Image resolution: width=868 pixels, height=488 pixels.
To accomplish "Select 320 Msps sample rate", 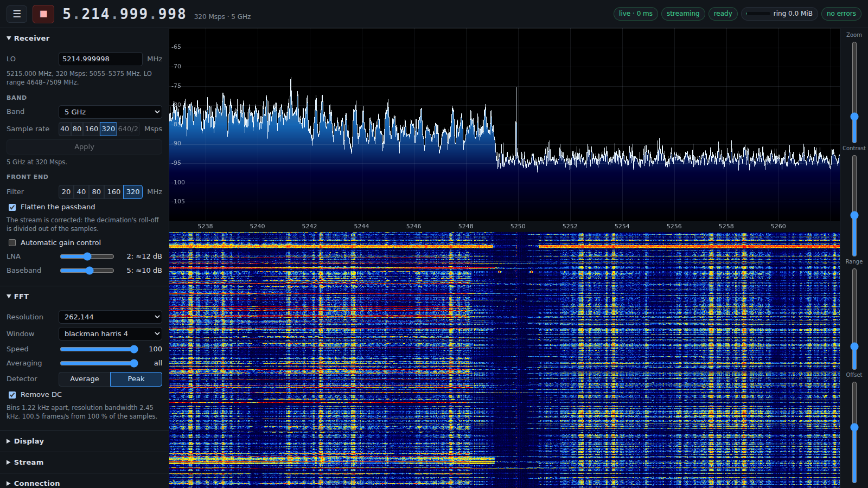I will click(x=108, y=129).
